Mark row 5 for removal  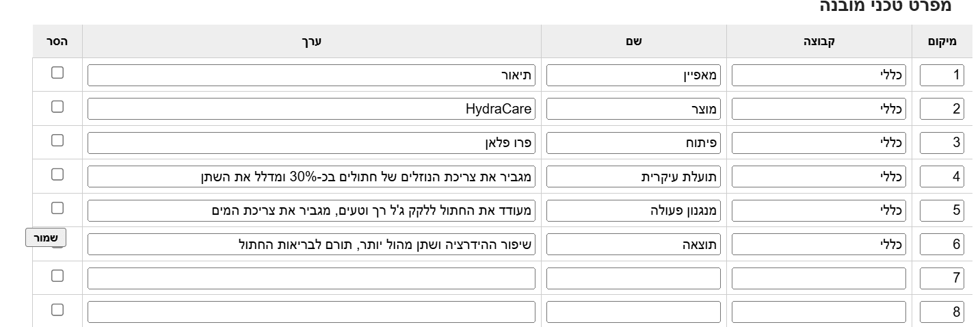(x=57, y=207)
